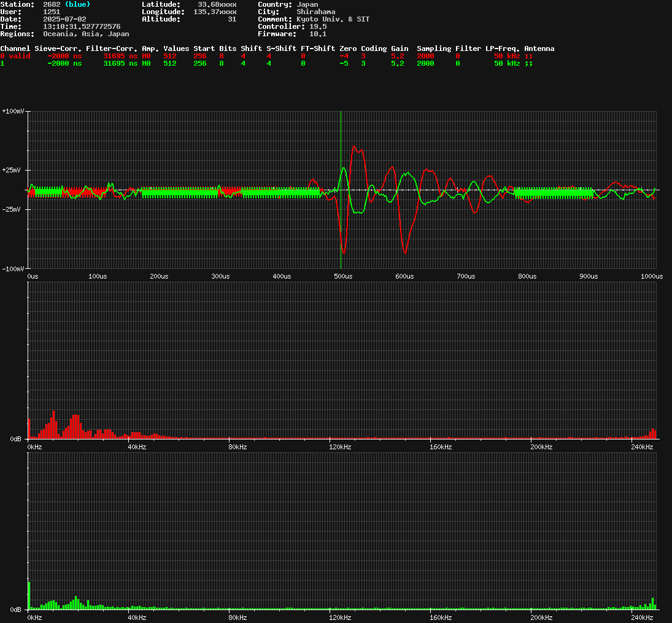Select the altitude value 31

(x=232, y=19)
